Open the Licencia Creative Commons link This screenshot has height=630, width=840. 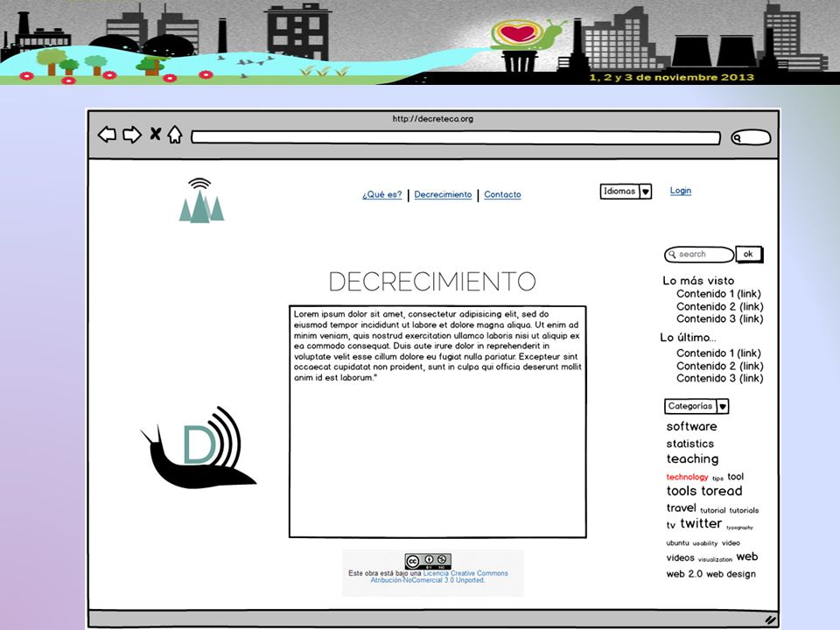(439, 577)
